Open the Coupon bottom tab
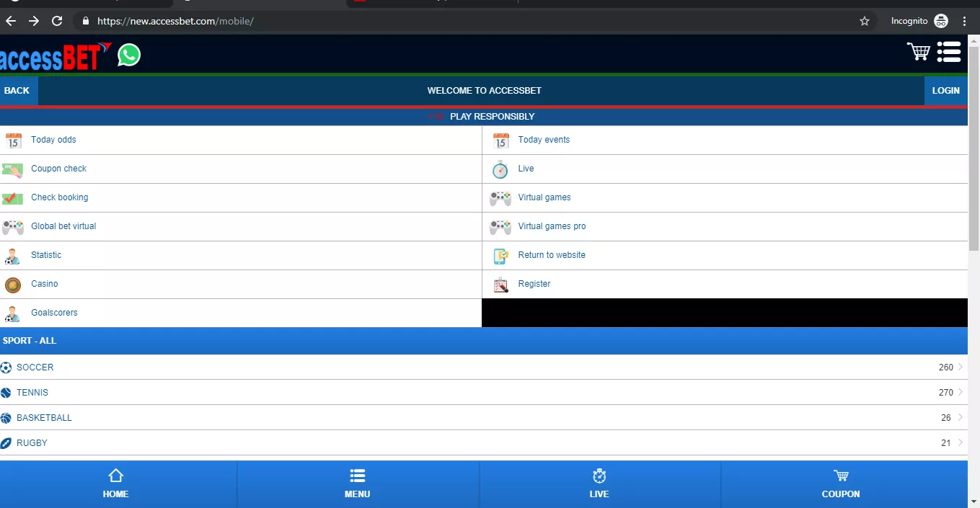This screenshot has height=508, width=980. (841, 484)
